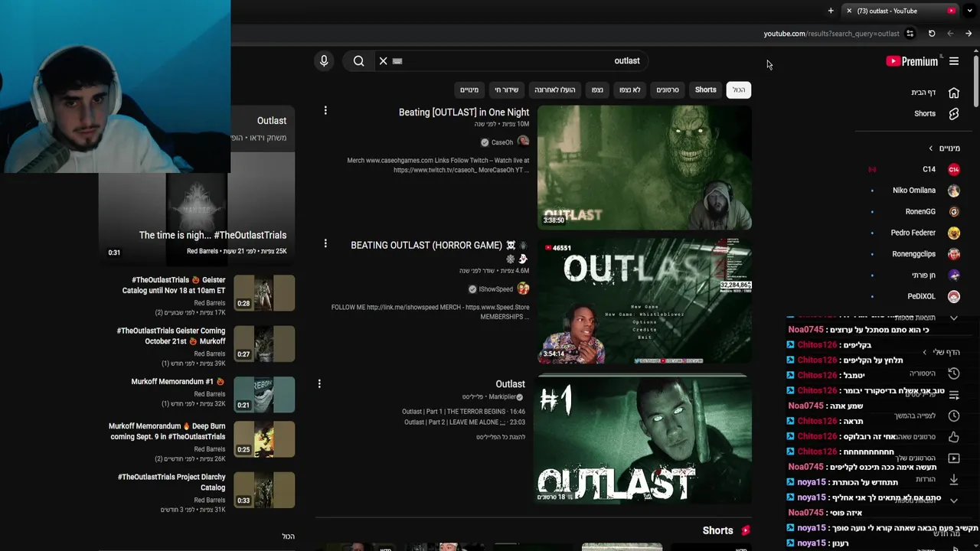Expand the הדף שלי section chevron
The width and height of the screenshot is (980, 551).
(x=924, y=352)
